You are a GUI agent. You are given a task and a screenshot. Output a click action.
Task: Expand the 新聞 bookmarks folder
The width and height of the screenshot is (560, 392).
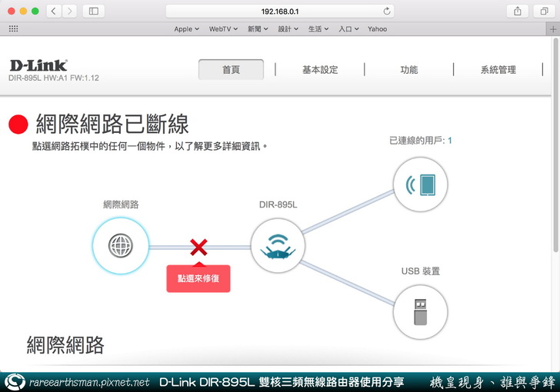(x=258, y=29)
